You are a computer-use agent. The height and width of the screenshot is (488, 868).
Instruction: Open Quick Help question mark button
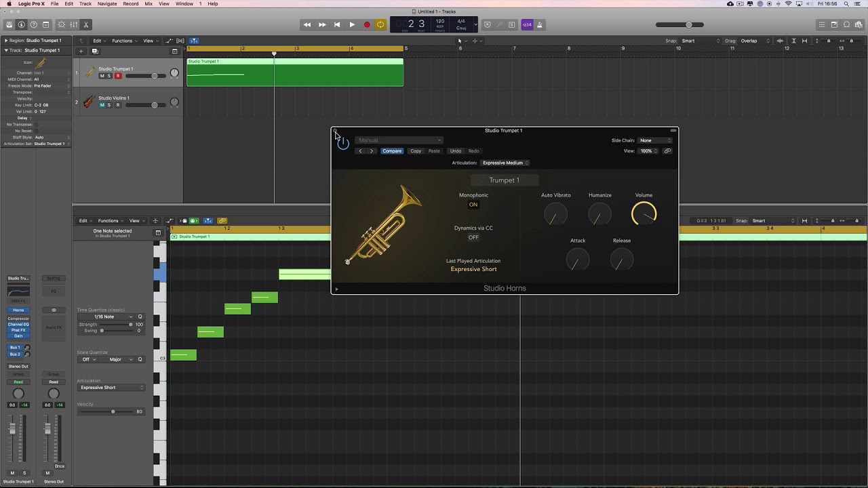tap(34, 25)
